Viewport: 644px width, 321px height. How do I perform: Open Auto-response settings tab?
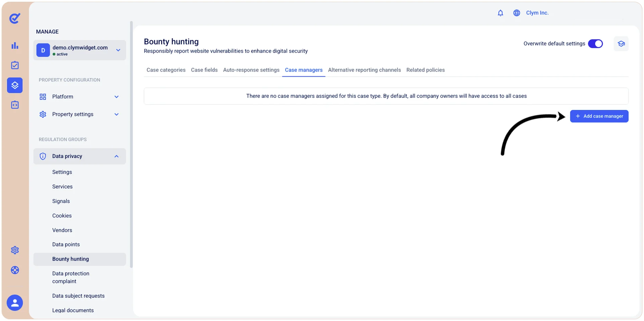coord(251,70)
